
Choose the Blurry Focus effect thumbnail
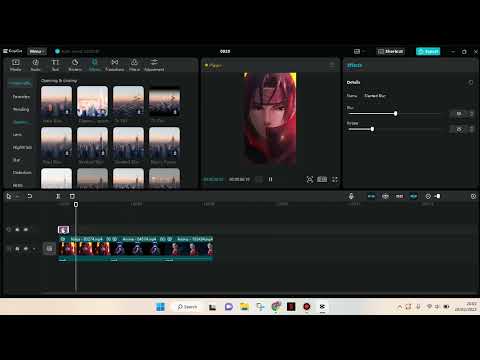pos(164,143)
